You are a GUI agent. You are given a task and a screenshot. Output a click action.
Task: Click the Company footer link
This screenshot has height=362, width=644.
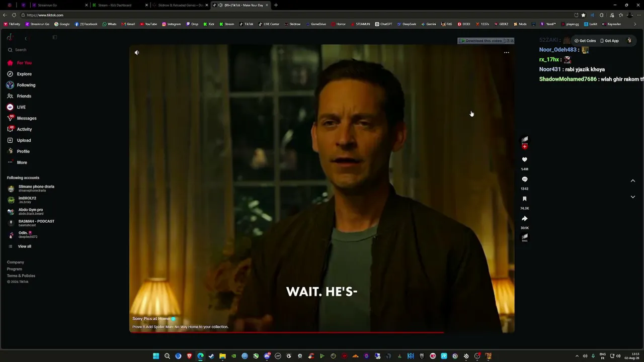coord(16,262)
